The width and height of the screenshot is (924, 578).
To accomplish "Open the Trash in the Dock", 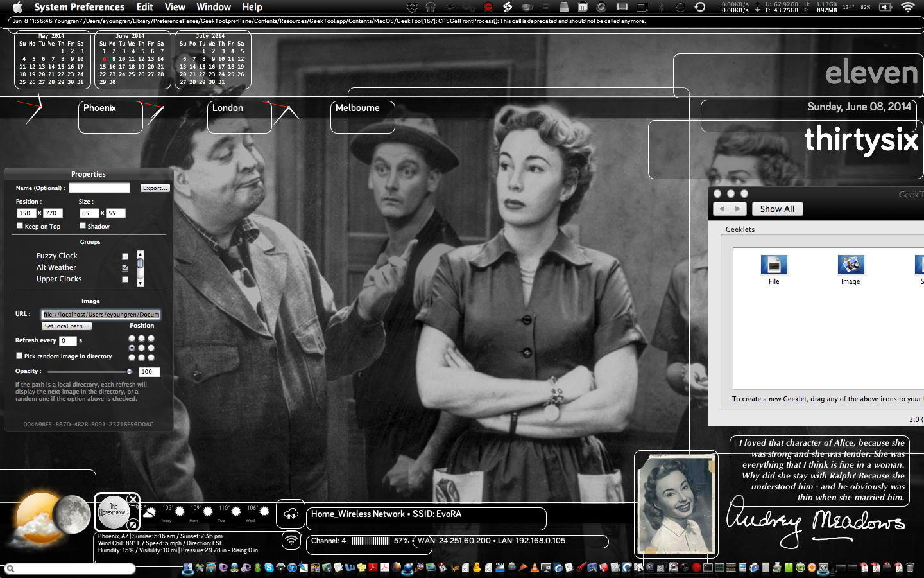I will (x=910, y=568).
